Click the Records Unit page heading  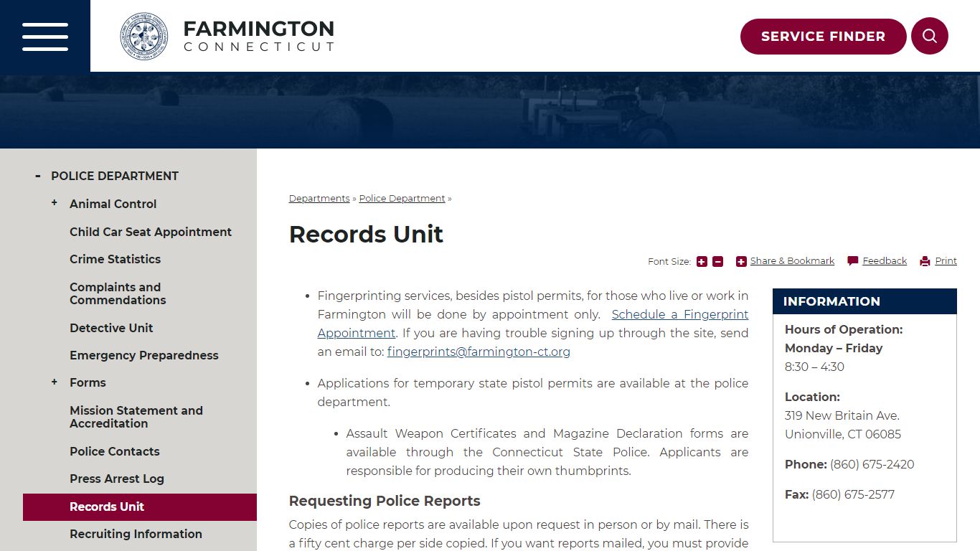[366, 234]
